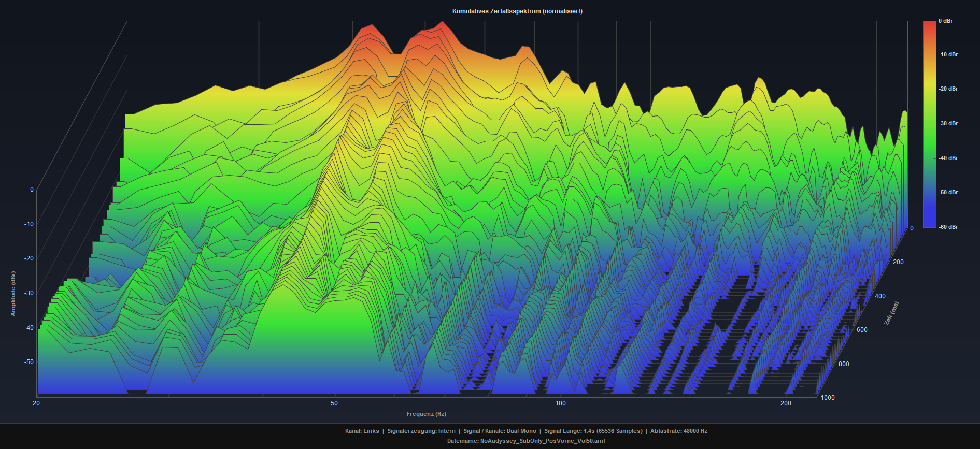The width and height of the screenshot is (980, 449).
Task: Click the 20 tick on frequency axis
Action: coord(36,403)
